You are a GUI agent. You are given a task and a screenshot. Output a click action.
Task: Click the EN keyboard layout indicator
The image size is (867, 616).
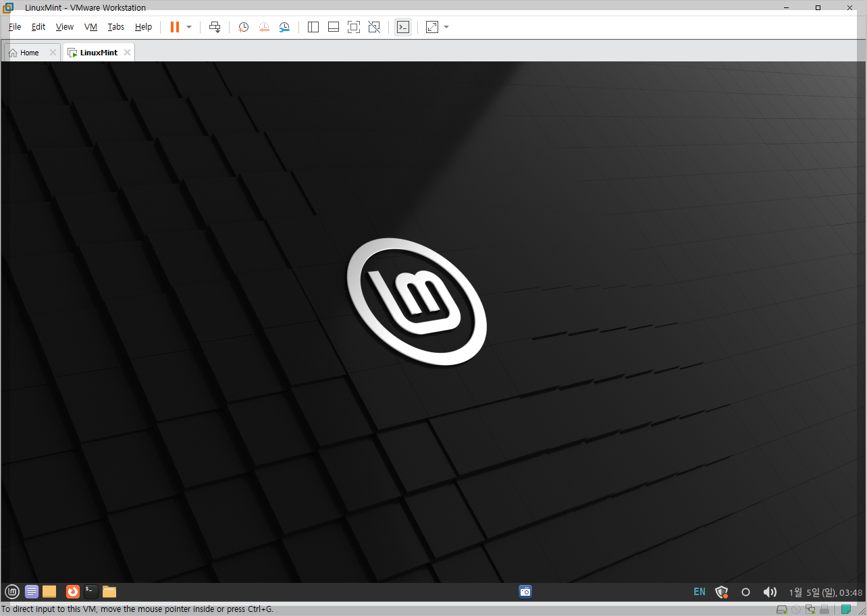pos(700,592)
